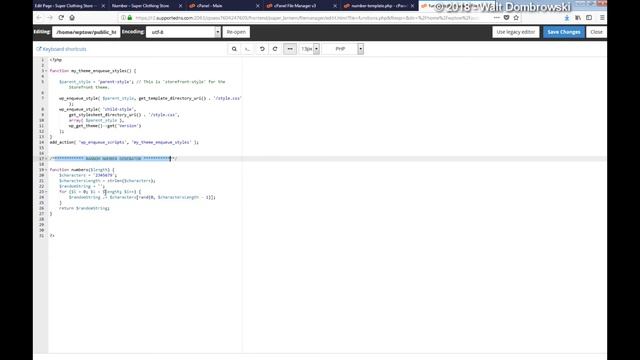Collapse the fold at line 17 comment
This screenshot has height=360, width=640.
(46, 158)
